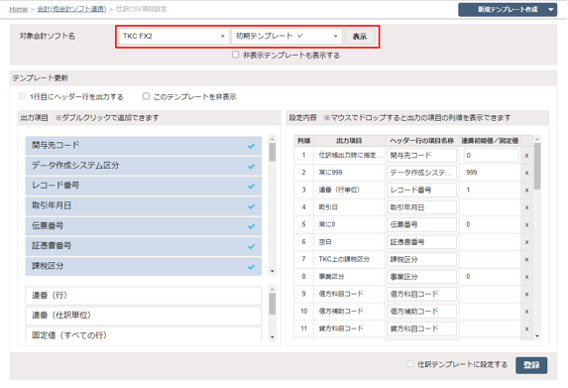
Task: Click initial value field of row 1
Action: coord(491,155)
